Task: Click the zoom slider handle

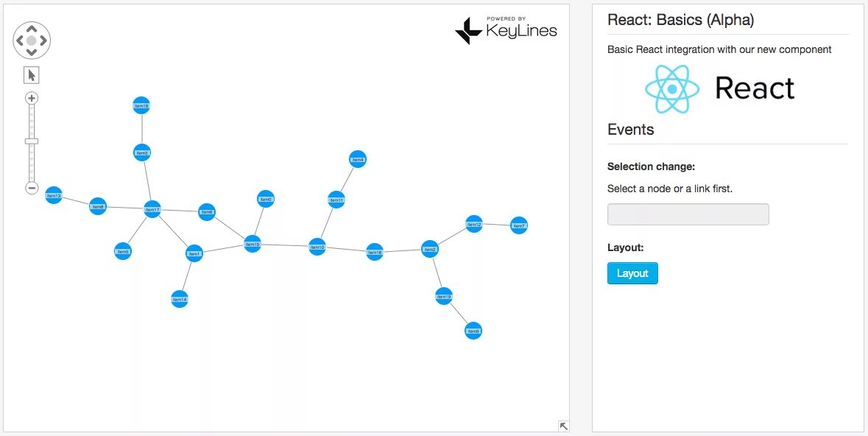Action: 32,141
